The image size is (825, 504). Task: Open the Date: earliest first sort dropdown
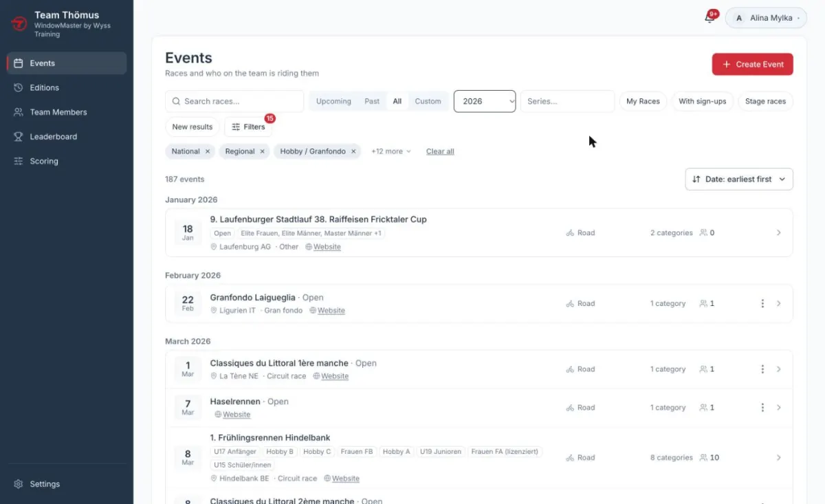[739, 179]
